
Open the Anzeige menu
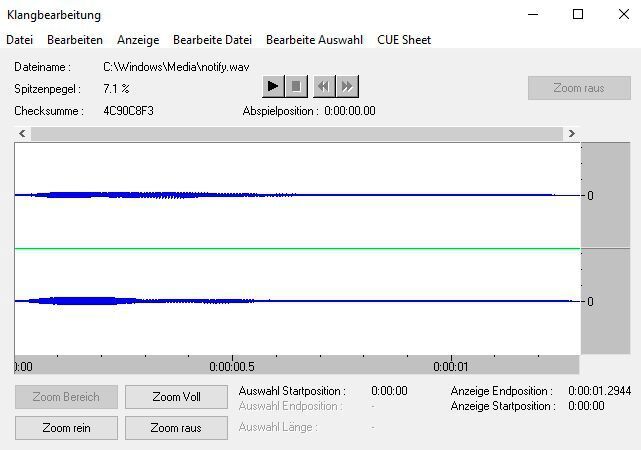click(138, 40)
